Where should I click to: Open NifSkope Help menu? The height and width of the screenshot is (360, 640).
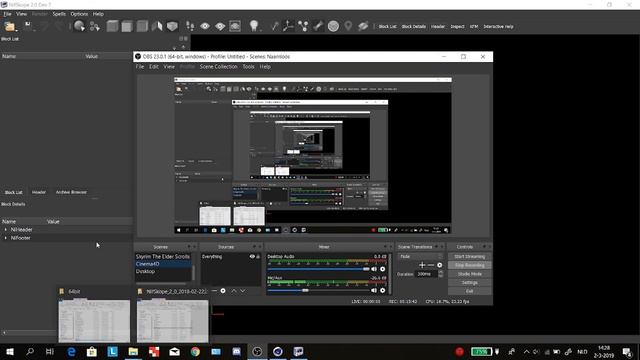click(x=98, y=14)
